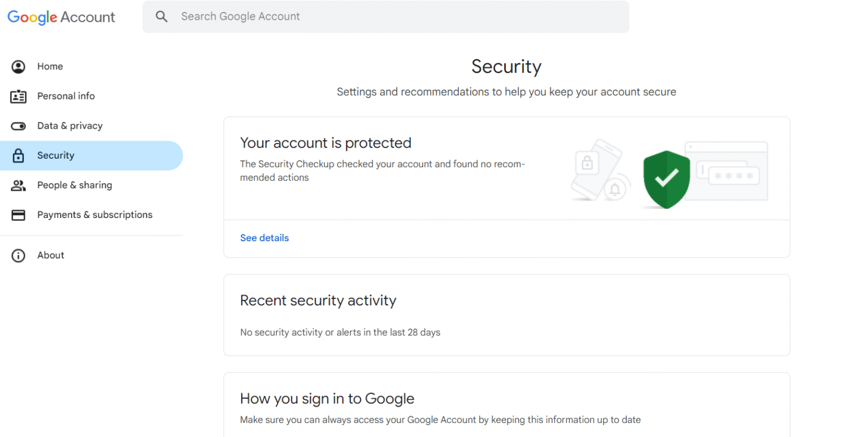Screen dimensions: 868x437
Task: Click the Personal info contact card icon
Action: tap(18, 96)
